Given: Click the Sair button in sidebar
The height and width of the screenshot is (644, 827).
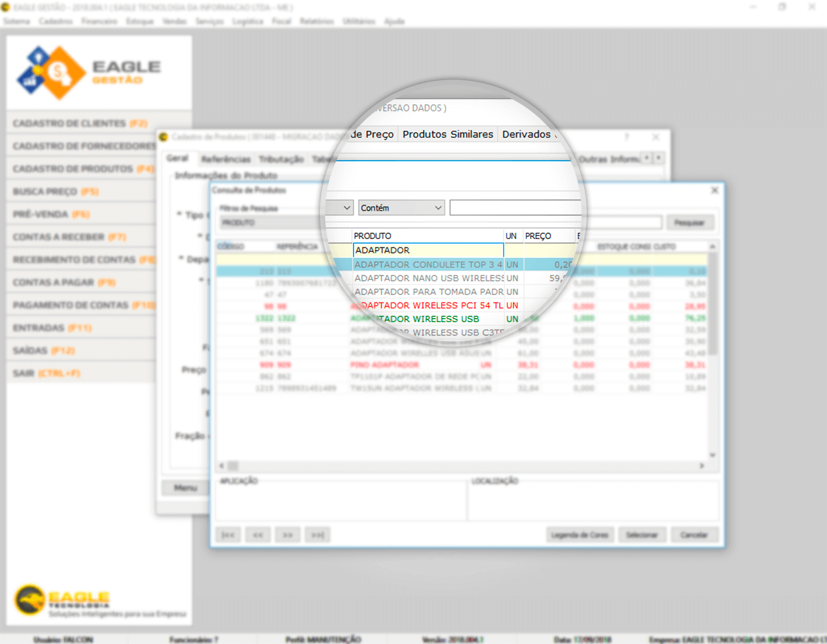Looking at the screenshot, I should coord(81,373).
